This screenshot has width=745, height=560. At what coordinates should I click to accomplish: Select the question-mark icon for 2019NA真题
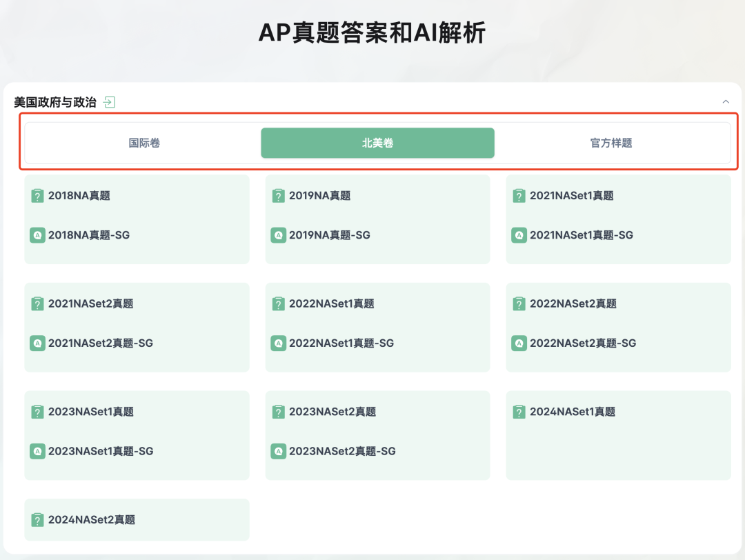point(277,195)
